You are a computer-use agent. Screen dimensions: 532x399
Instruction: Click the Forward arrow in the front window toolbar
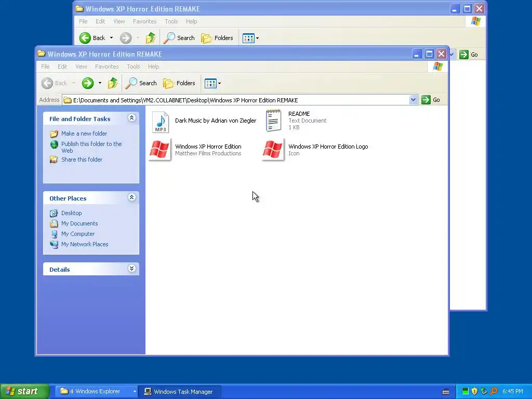(87, 83)
